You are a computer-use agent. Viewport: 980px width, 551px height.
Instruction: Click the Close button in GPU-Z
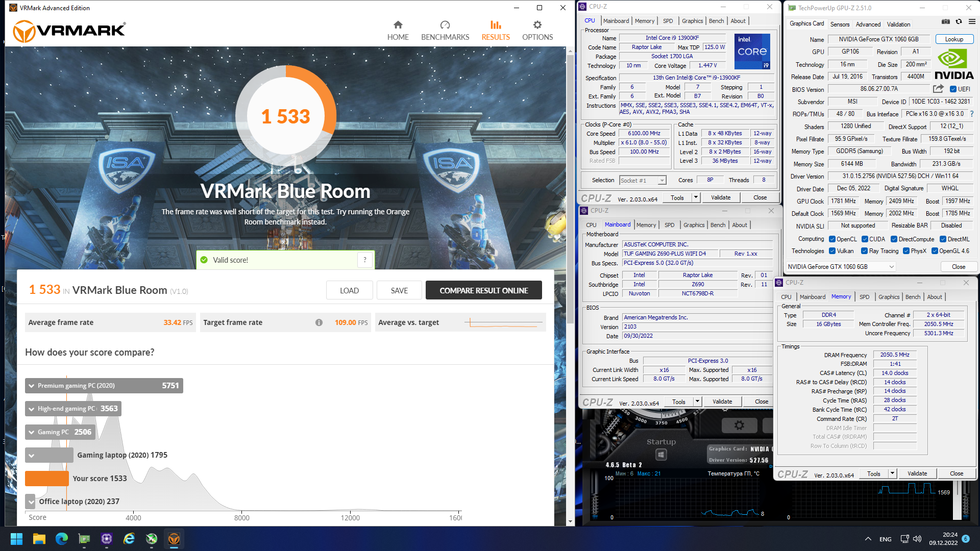tap(958, 267)
